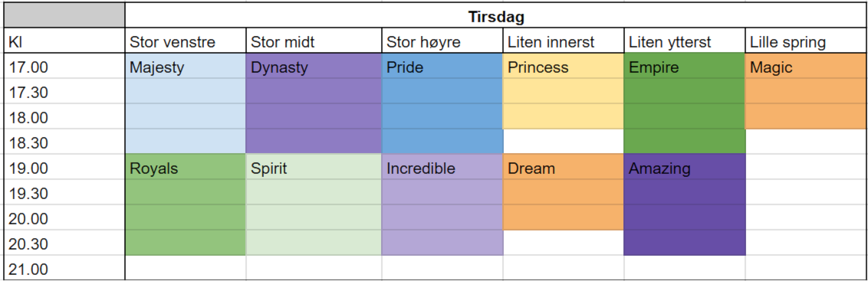Select the Lille spring header cell
Viewport: 868px width, 281px height.
coord(807,41)
